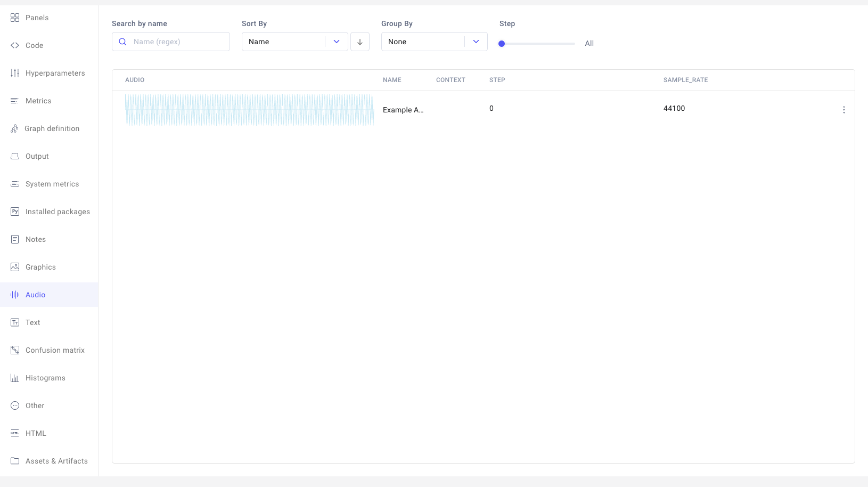The width and height of the screenshot is (868, 487).
Task: Open the Installed packages section
Action: tap(58, 212)
